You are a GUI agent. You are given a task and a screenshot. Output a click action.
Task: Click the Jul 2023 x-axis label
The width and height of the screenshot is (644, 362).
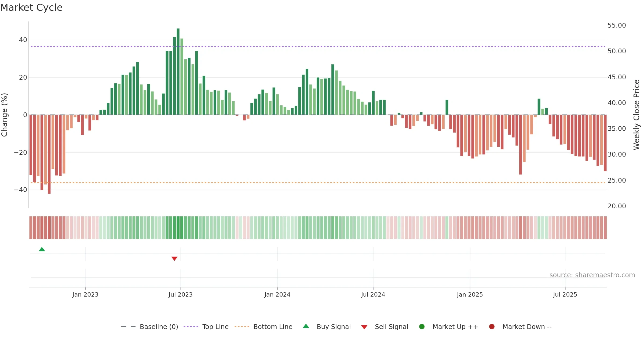181,294
